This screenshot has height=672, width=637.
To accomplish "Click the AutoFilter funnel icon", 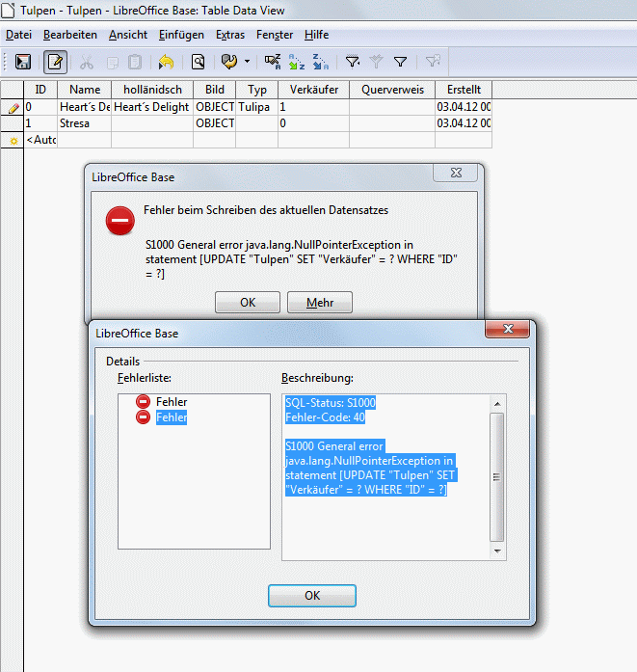I will pyautogui.click(x=353, y=62).
